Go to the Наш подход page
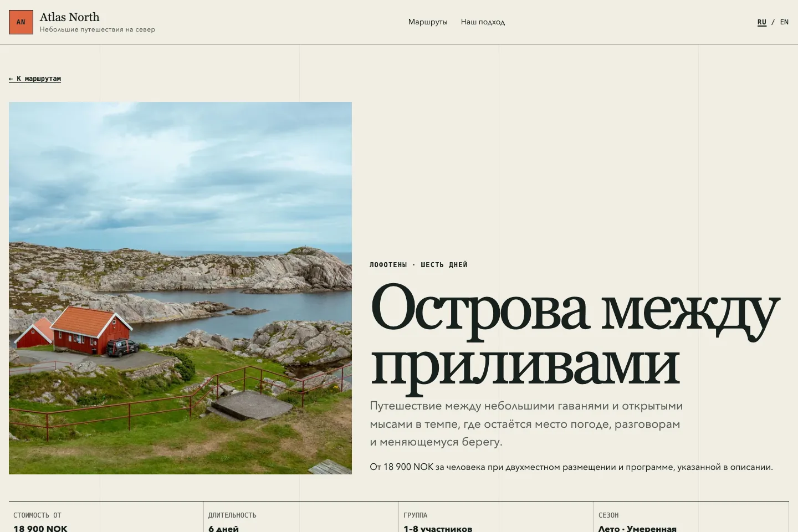Image resolution: width=798 pixels, height=532 pixels. [483, 22]
